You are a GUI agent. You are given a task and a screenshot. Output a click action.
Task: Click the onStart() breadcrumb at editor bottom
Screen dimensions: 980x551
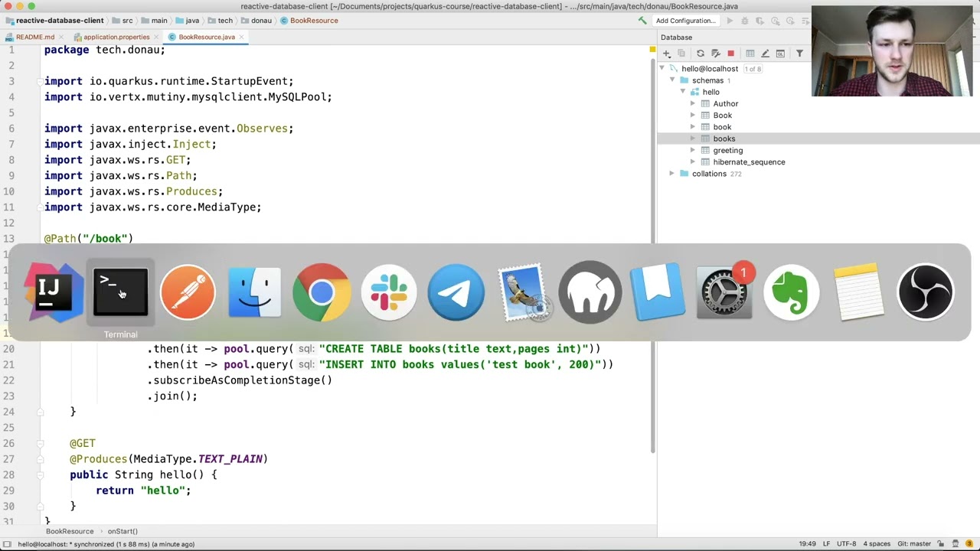click(x=122, y=531)
